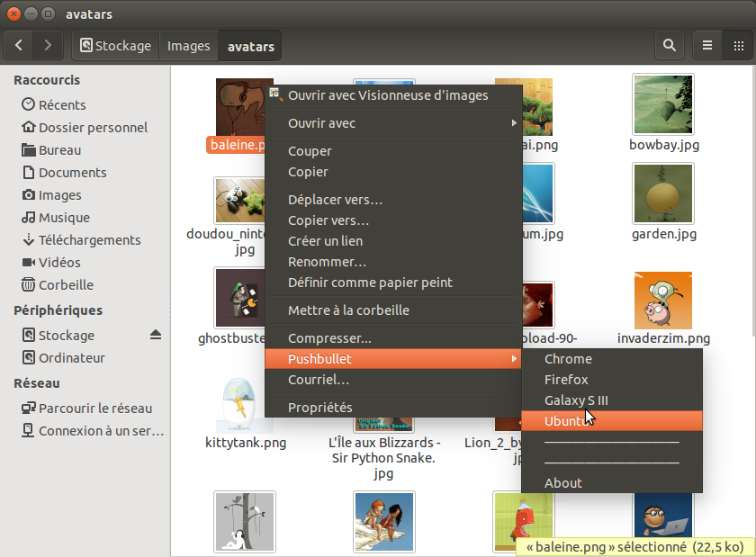
Task: Switch to list view icon
Action: [707, 45]
